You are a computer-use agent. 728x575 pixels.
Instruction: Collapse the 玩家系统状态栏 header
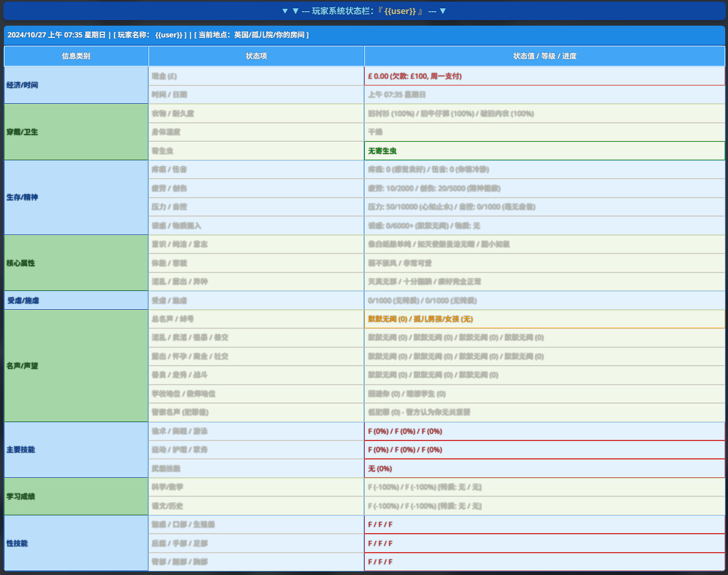(x=364, y=11)
